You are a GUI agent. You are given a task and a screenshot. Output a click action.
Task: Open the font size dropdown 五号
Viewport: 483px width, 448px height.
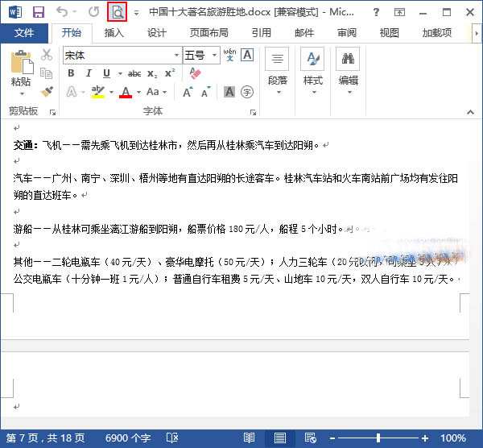coord(214,55)
